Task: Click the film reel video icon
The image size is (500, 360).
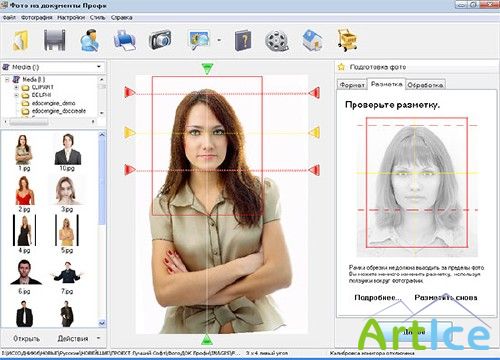Action: (x=277, y=41)
